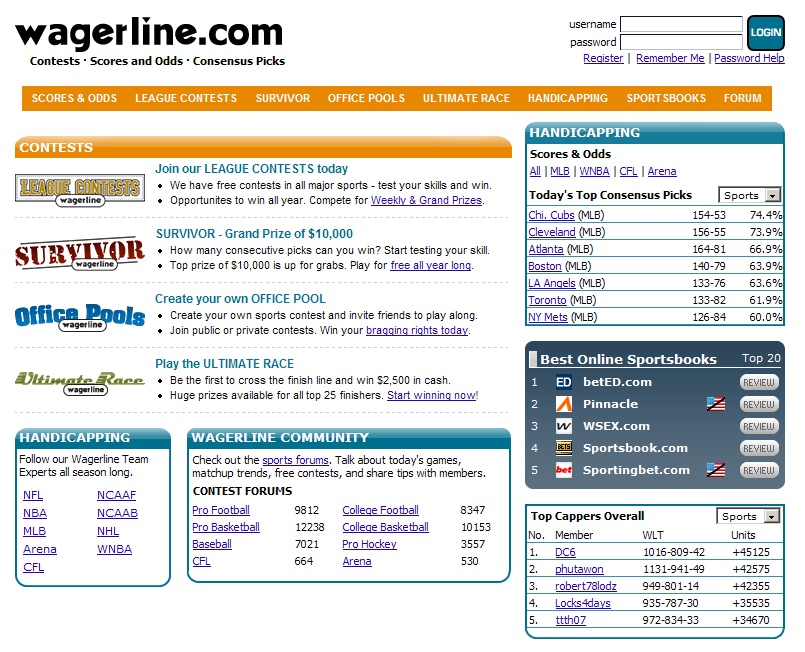
Task: Open the sports forums link
Action: [x=295, y=460]
